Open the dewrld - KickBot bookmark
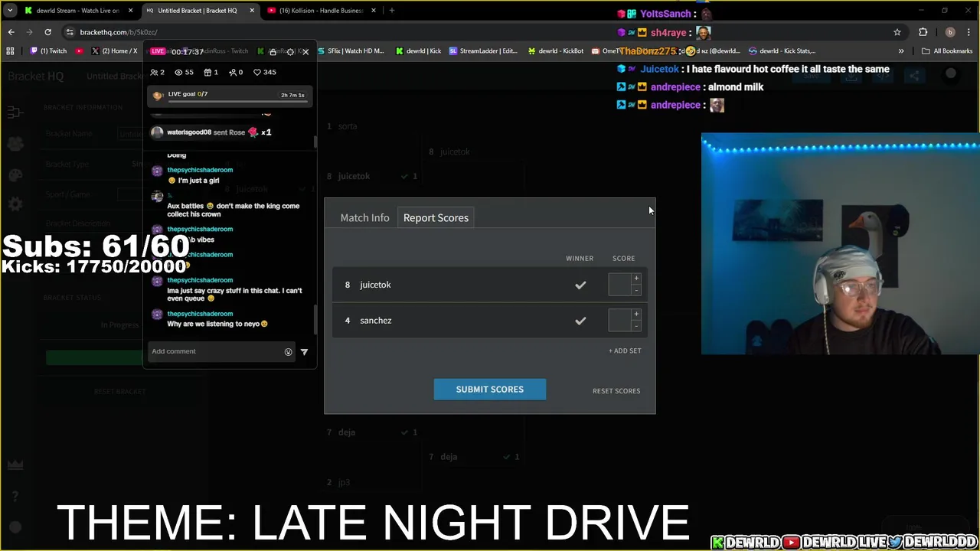 (556, 51)
